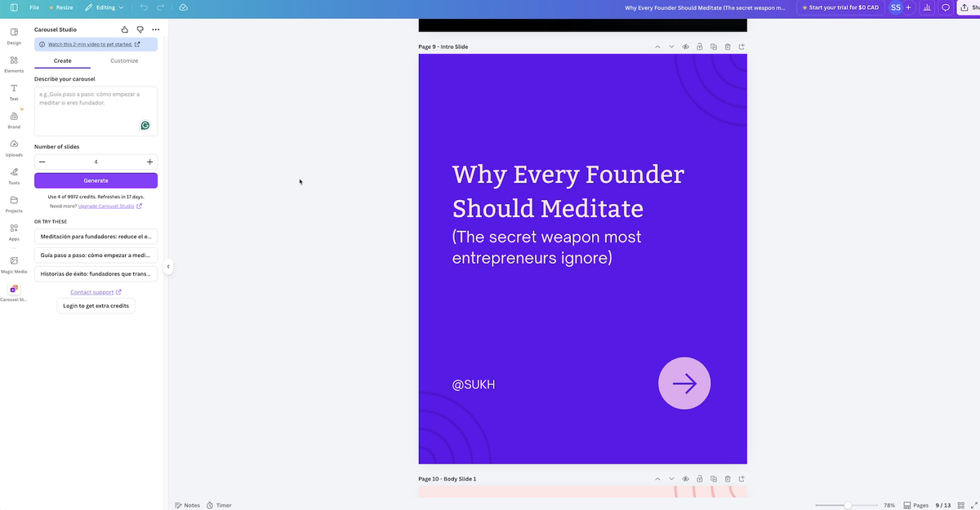Open the Carousel Studio app in the sidebar
980x510 pixels.
tap(14, 293)
